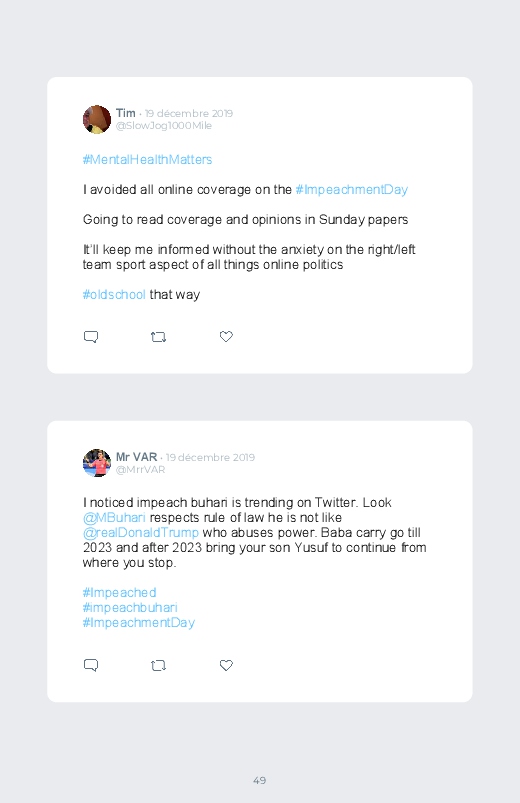Open the #impeachbuhari hashtag
Screen dimensions: 520x803
coord(130,607)
